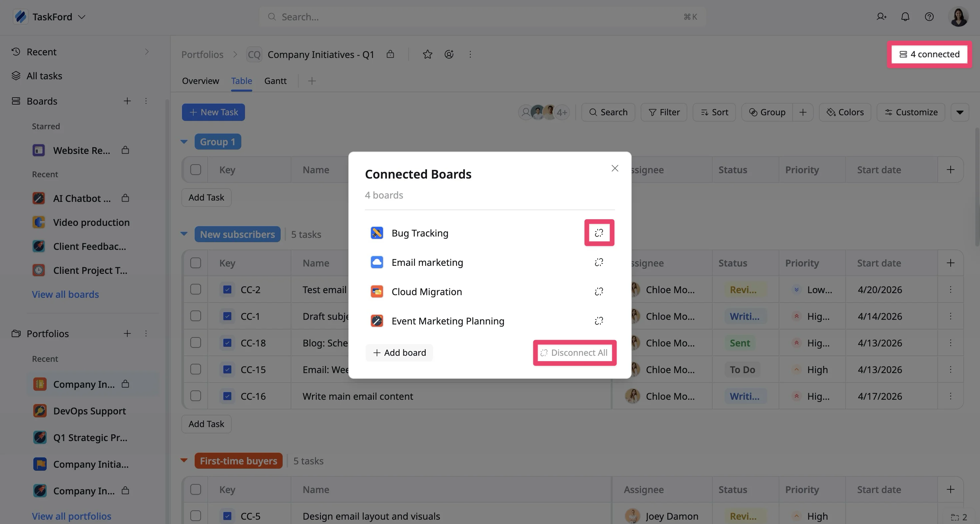980x524 pixels.
Task: Open row options for task CC-16
Action: point(950,396)
